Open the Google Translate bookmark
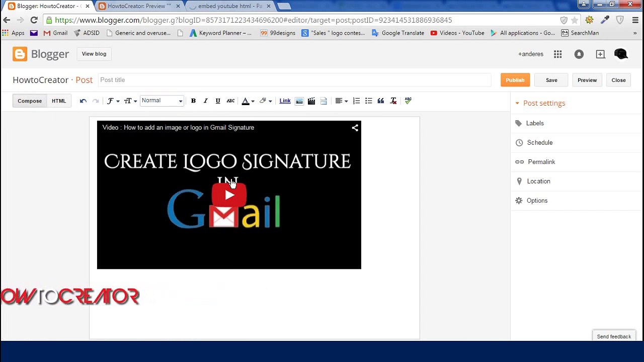This screenshot has width=644, height=362. (397, 33)
